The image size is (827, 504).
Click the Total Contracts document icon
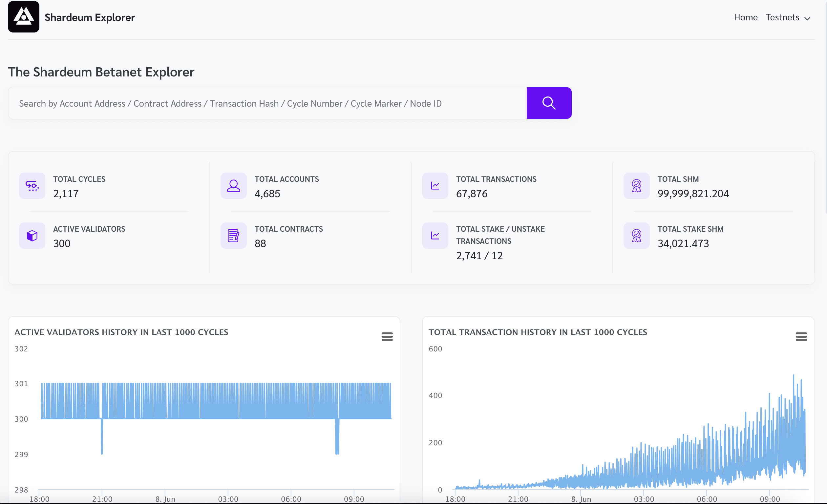pos(234,236)
